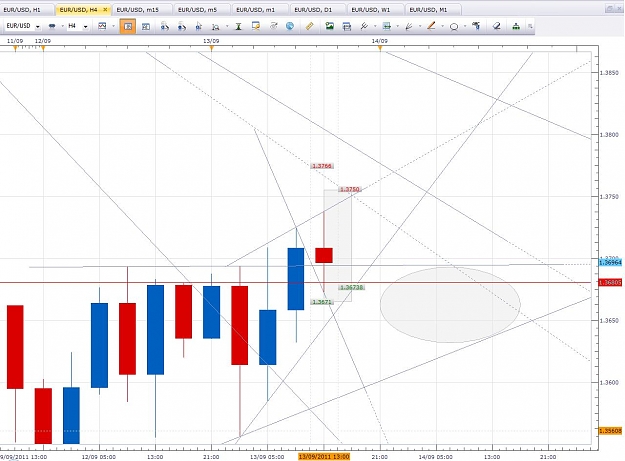Click the 1.3766 red price label
Image resolution: width=625 pixels, height=461 pixels.
pos(322,166)
